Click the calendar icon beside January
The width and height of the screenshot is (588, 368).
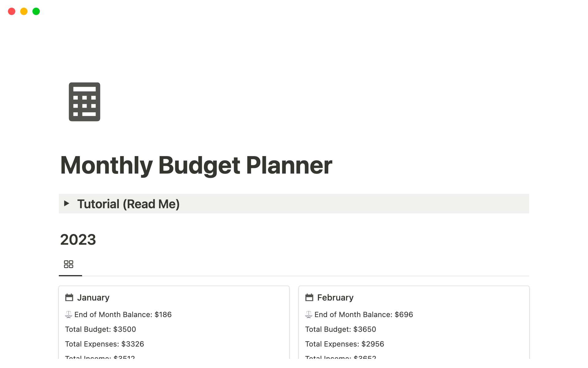(69, 297)
